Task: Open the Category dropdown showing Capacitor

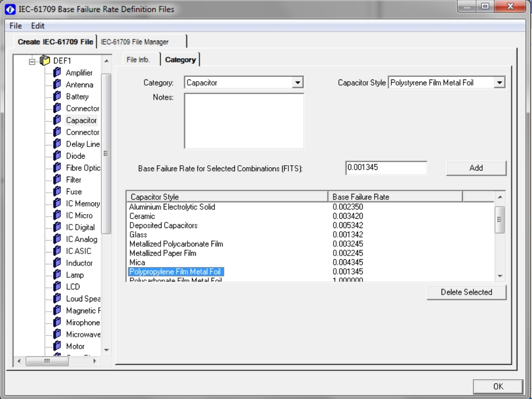Action: (x=297, y=83)
